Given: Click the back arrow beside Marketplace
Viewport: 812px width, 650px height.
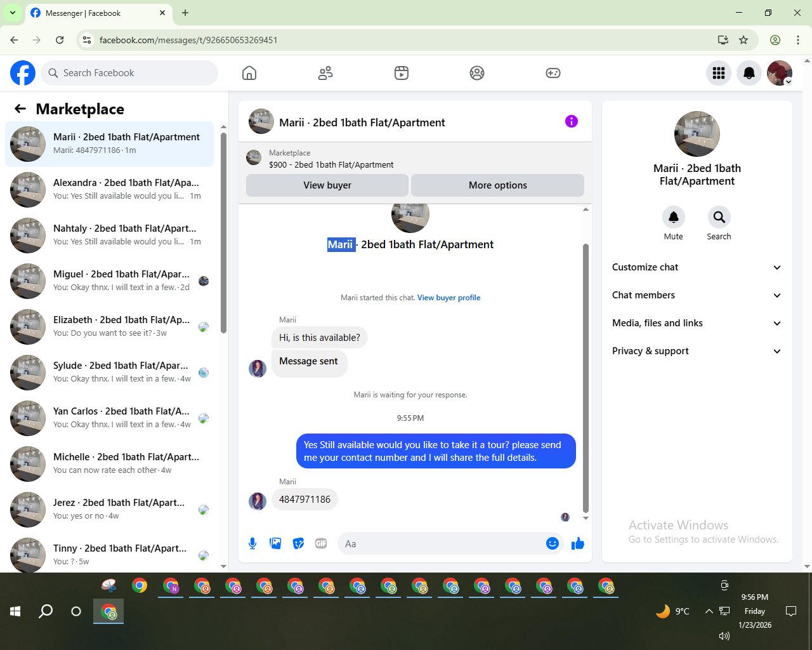Looking at the screenshot, I should pos(20,109).
